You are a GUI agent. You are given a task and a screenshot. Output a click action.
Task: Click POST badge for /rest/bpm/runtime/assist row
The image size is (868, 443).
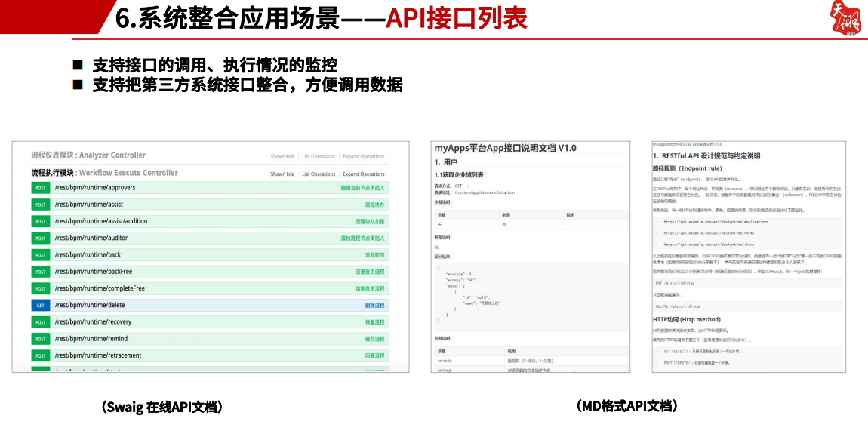pos(41,205)
